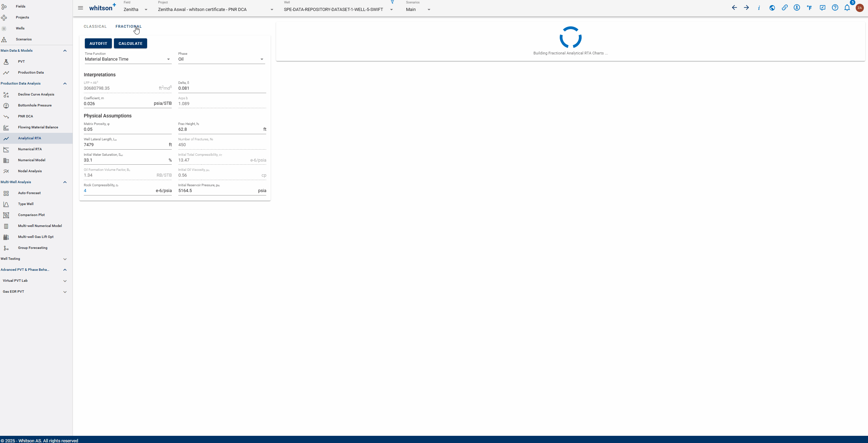Open Type Well module

(x=36, y=204)
